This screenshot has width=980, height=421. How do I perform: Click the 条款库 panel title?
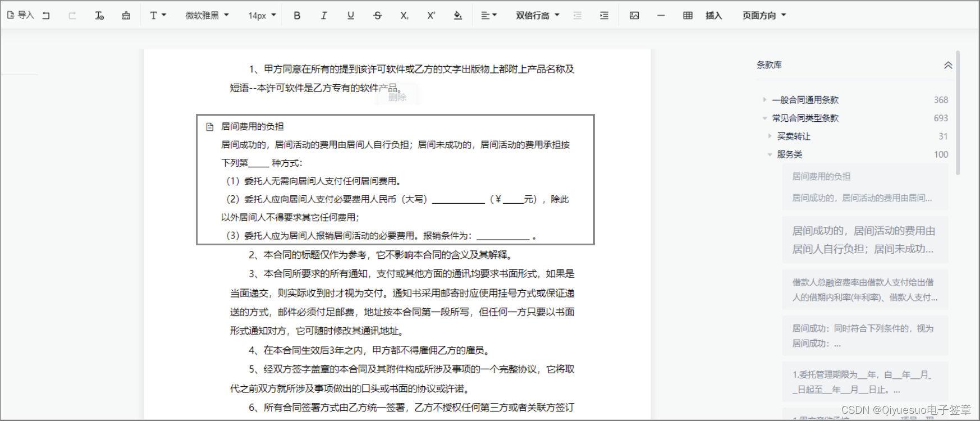click(x=769, y=65)
